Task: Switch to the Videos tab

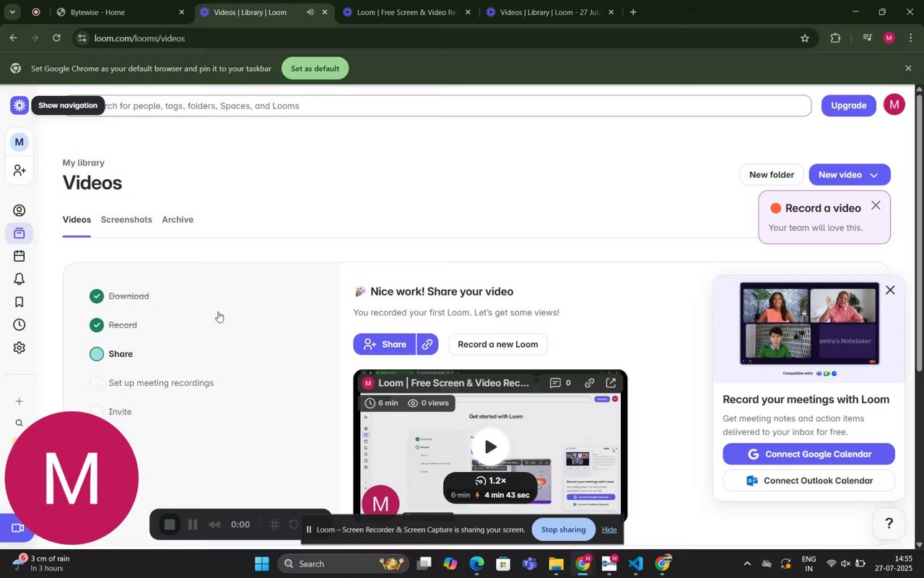Action: [77, 220]
